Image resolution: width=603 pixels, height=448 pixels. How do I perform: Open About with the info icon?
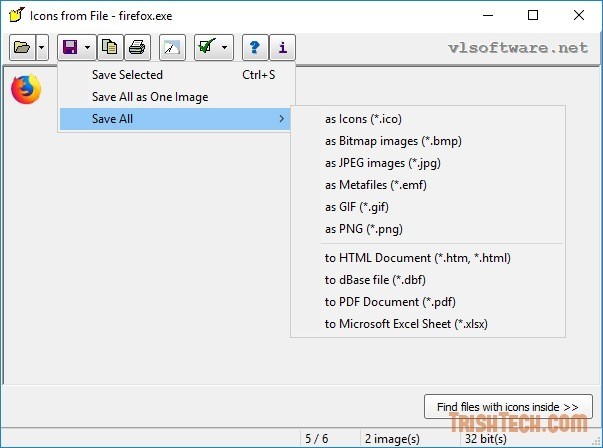[283, 48]
